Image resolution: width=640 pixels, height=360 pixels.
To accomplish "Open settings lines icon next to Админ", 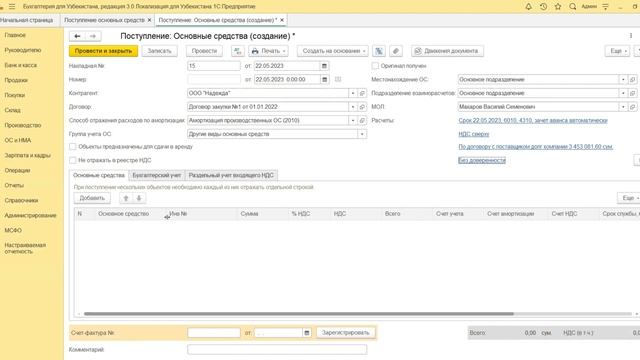I will tap(606, 7).
